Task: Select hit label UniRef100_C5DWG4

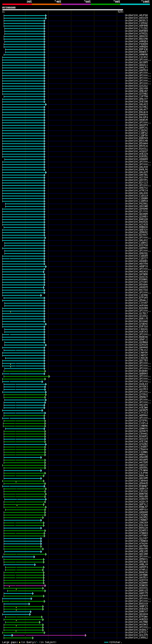Action: 136,541
